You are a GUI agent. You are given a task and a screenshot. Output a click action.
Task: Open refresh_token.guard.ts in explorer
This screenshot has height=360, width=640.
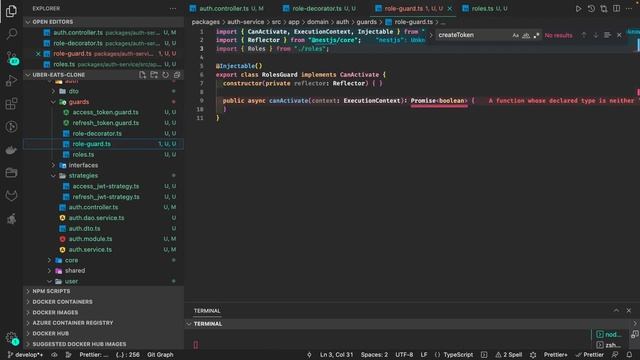105,123
